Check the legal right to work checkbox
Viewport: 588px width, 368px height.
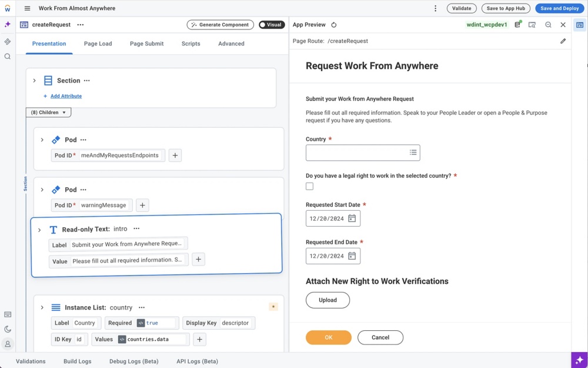[x=310, y=186]
